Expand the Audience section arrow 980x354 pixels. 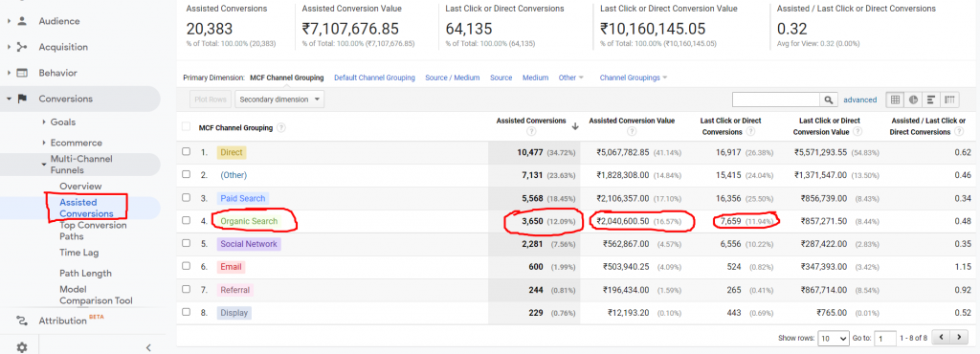9,21
